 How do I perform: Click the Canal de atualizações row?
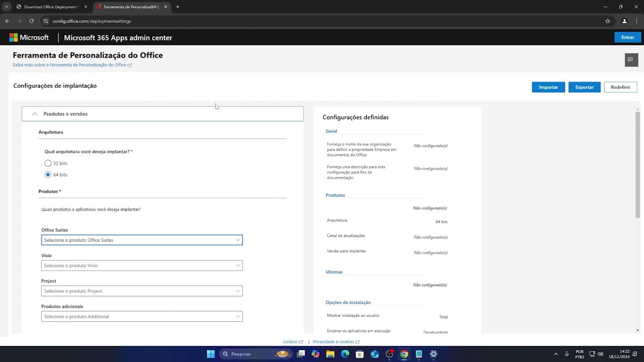(x=387, y=236)
